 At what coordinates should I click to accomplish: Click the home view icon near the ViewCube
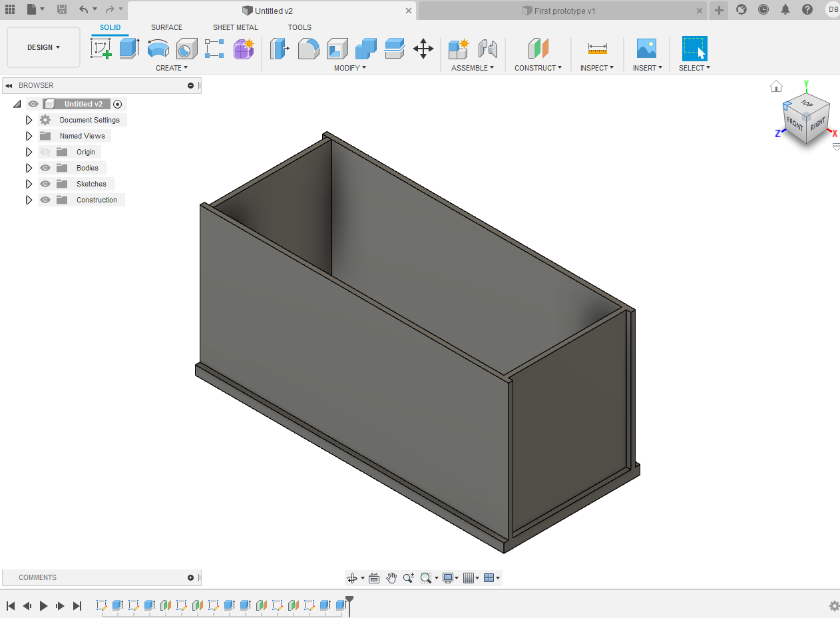776,86
